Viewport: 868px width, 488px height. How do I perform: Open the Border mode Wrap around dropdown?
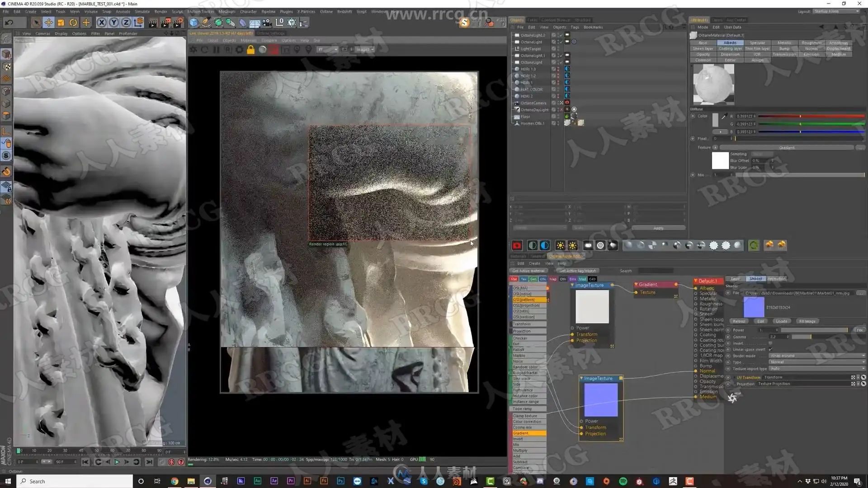[x=817, y=356]
